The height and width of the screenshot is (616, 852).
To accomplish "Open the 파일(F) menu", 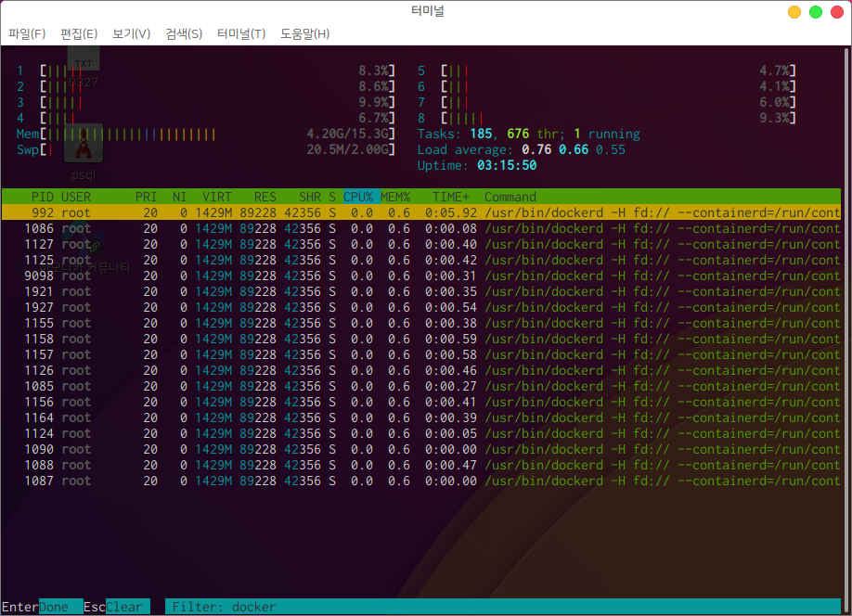I will (27, 33).
